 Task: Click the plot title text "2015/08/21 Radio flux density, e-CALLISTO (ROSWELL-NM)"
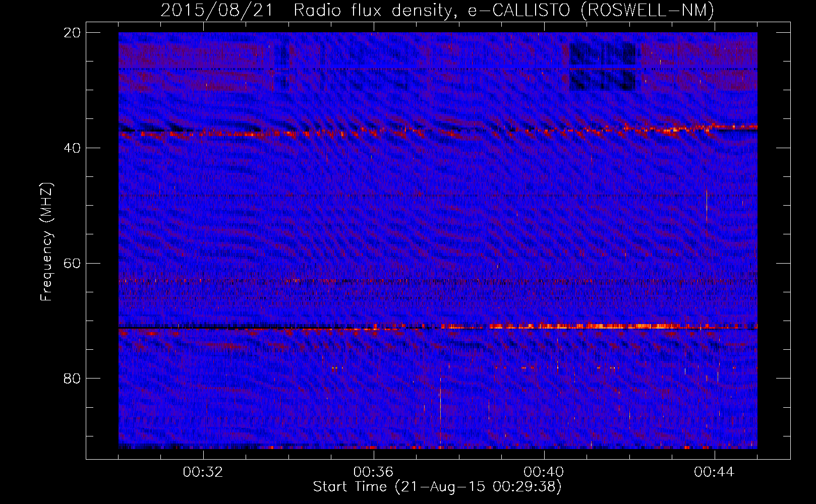(437, 10)
